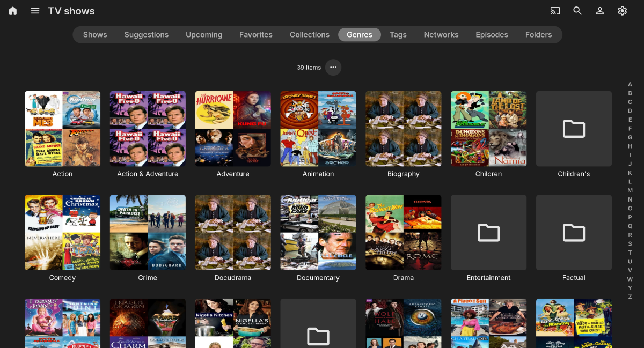Open the Biography genre thumbnail
Image resolution: width=644 pixels, height=348 pixels.
tap(404, 129)
